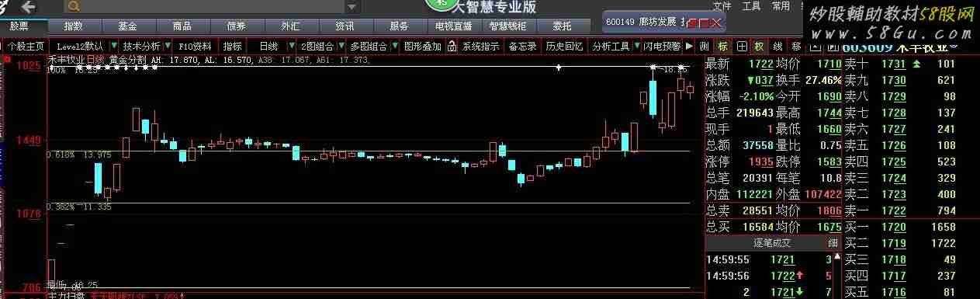
Task: Click the 权 rights adjustment icon
Action: (759, 47)
